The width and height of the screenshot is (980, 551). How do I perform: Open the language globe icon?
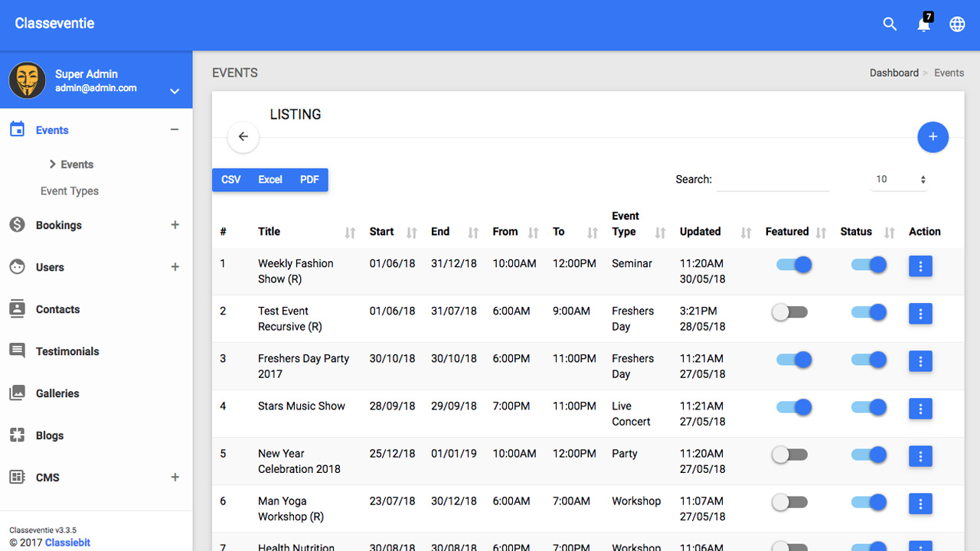tap(957, 24)
